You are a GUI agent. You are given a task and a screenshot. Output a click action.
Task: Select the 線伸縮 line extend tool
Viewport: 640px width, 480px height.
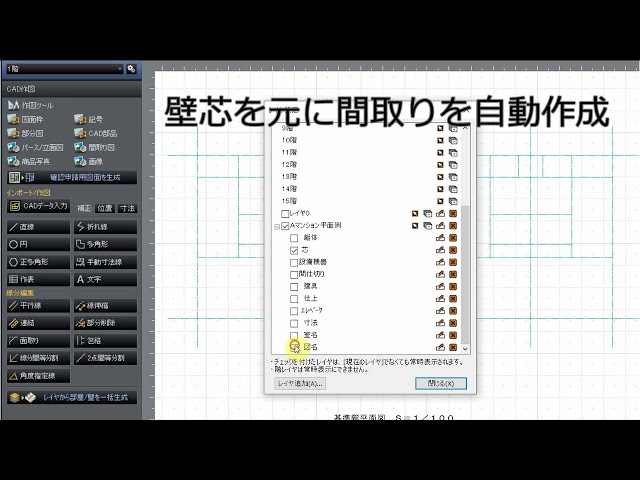tap(105, 306)
